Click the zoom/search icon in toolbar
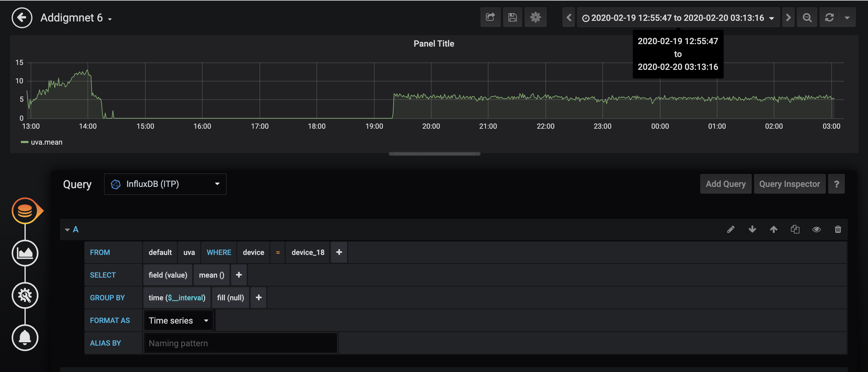 [x=808, y=17]
